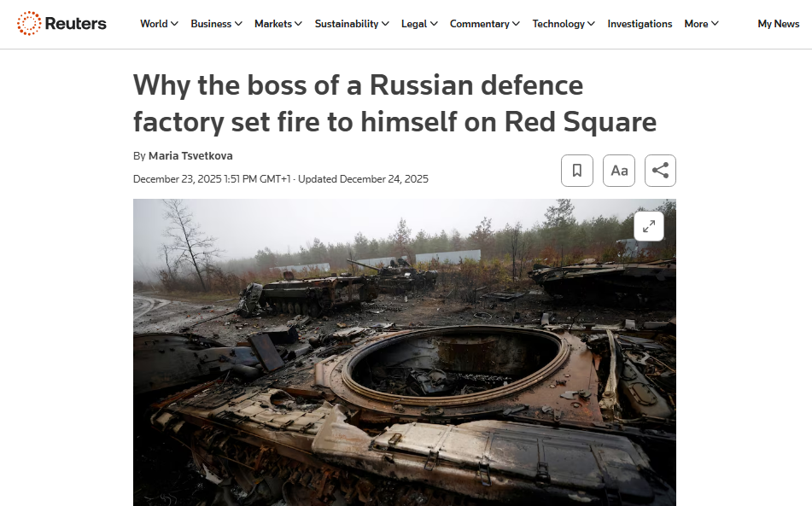This screenshot has width=812, height=506.
Task: Open the Aa text size options
Action: tap(619, 170)
